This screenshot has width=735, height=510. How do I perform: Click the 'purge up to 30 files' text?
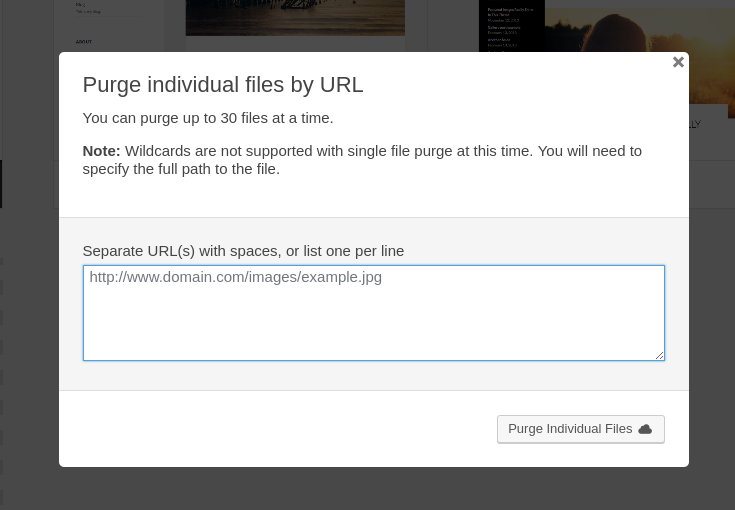208,118
